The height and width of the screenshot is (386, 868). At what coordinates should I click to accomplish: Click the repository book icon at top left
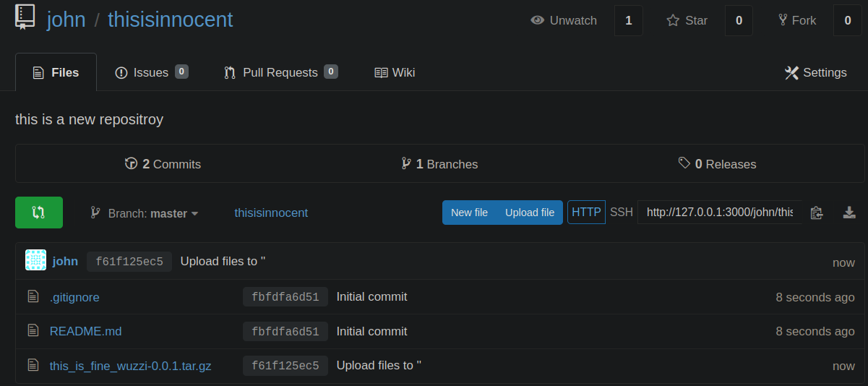click(x=25, y=17)
